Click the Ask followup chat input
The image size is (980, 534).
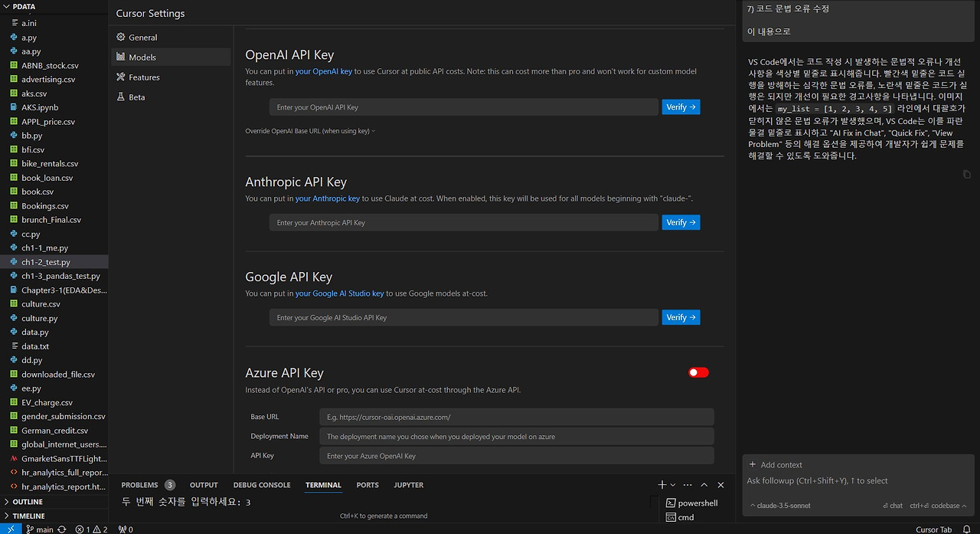[x=857, y=481]
